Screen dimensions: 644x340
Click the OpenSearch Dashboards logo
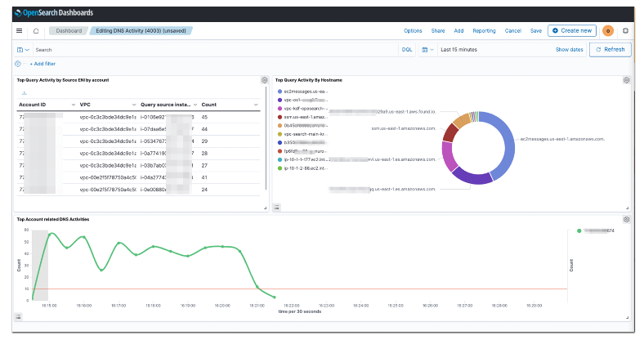coord(54,13)
